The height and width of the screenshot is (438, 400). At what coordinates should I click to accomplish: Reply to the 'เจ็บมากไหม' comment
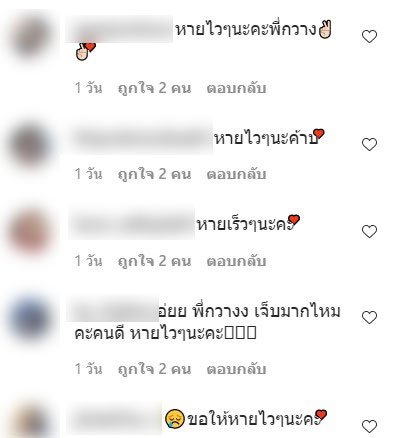click(236, 369)
